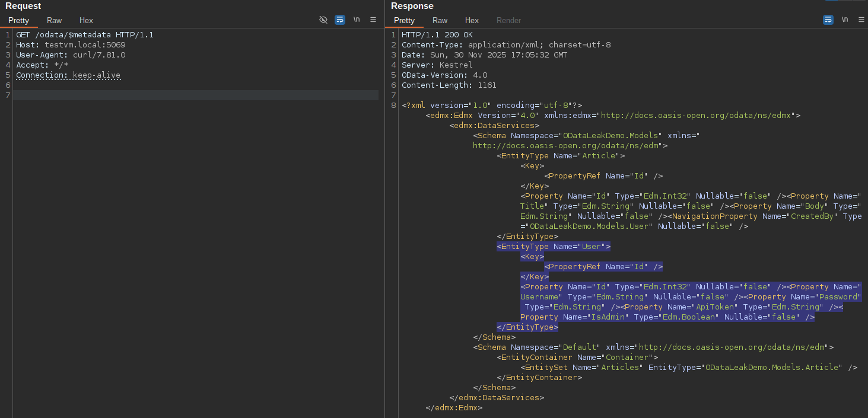Switch Request view to Hex tab

86,20
